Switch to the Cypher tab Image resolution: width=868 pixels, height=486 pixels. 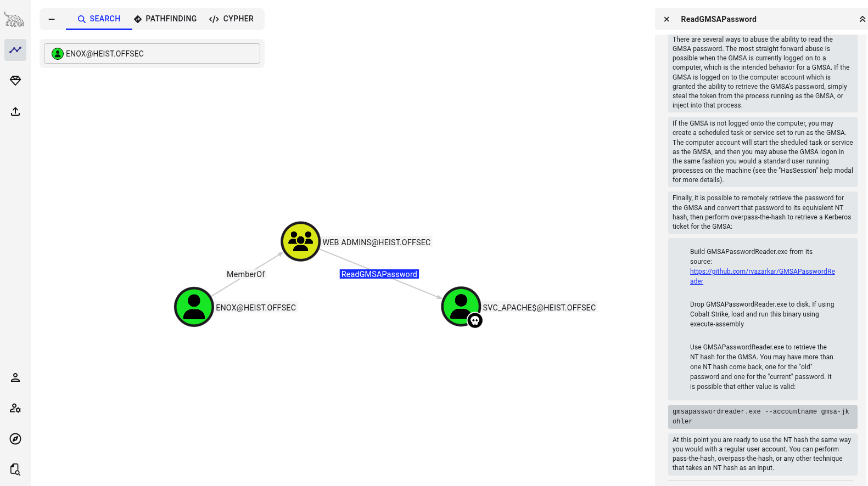[231, 19]
